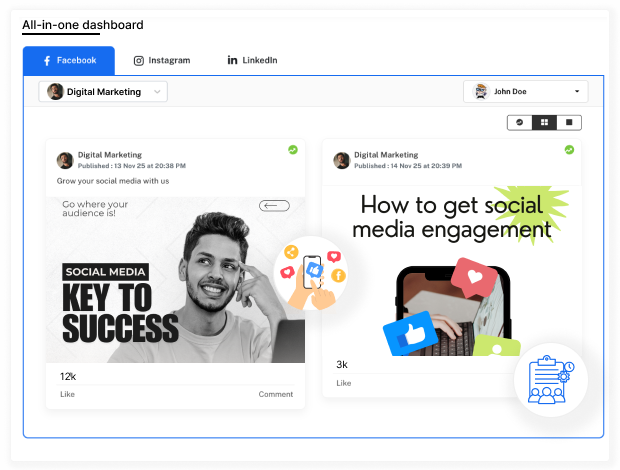
Task: Click the phone engagement circle icon
Action: (x=311, y=274)
